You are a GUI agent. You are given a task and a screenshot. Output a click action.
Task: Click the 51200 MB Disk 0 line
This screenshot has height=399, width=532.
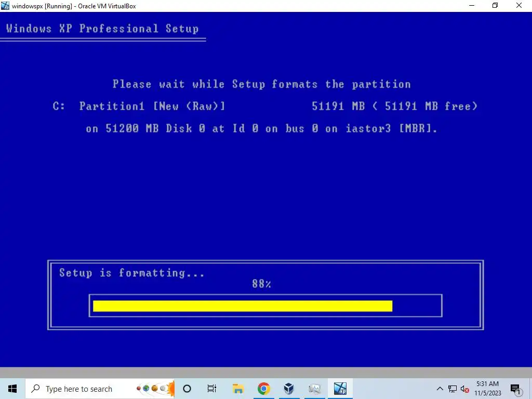pyautogui.click(x=262, y=129)
